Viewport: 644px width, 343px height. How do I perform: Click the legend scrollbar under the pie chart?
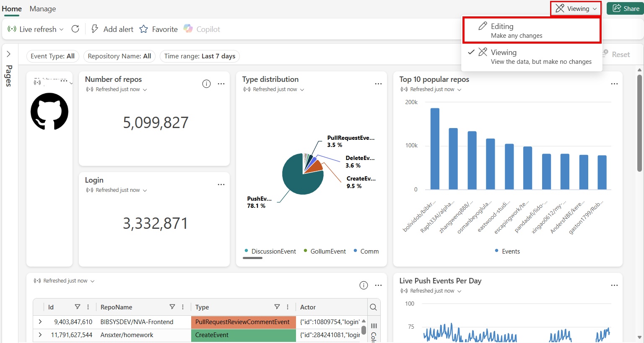tap(252, 258)
